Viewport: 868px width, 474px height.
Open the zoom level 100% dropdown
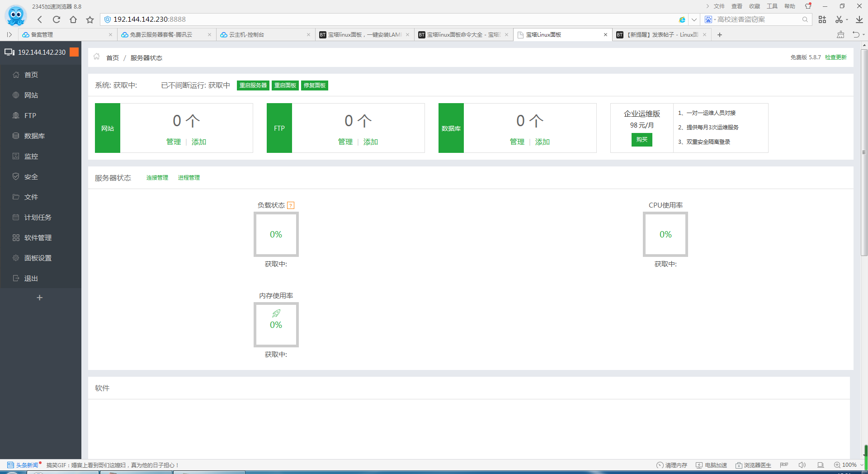coord(849,465)
